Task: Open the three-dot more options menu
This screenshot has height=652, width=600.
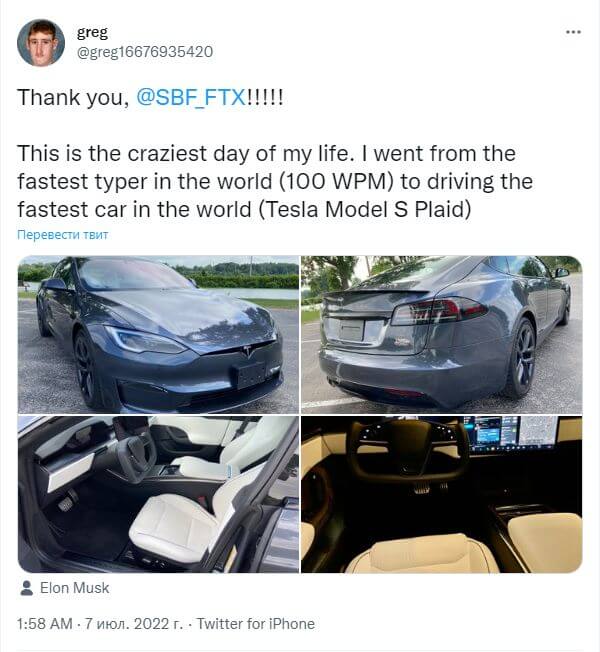Action: coord(573,32)
